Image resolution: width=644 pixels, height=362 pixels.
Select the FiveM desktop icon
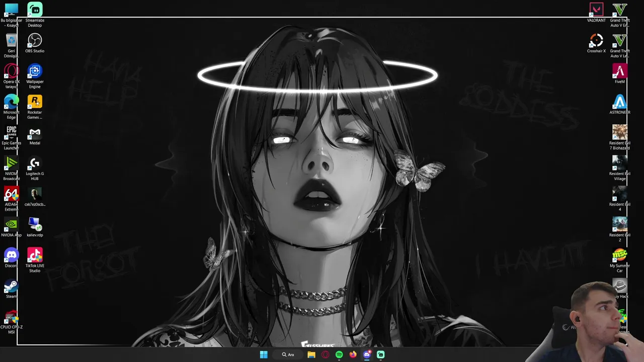click(620, 71)
